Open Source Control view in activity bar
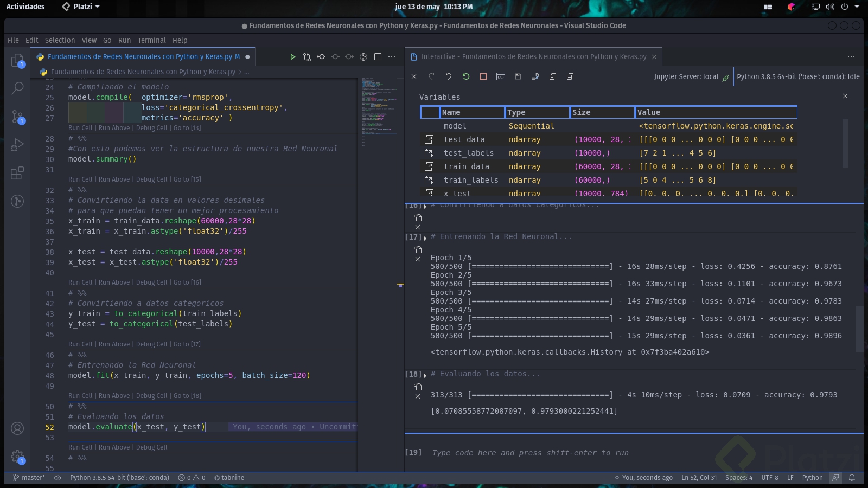The height and width of the screenshot is (488, 868). tap(17, 117)
